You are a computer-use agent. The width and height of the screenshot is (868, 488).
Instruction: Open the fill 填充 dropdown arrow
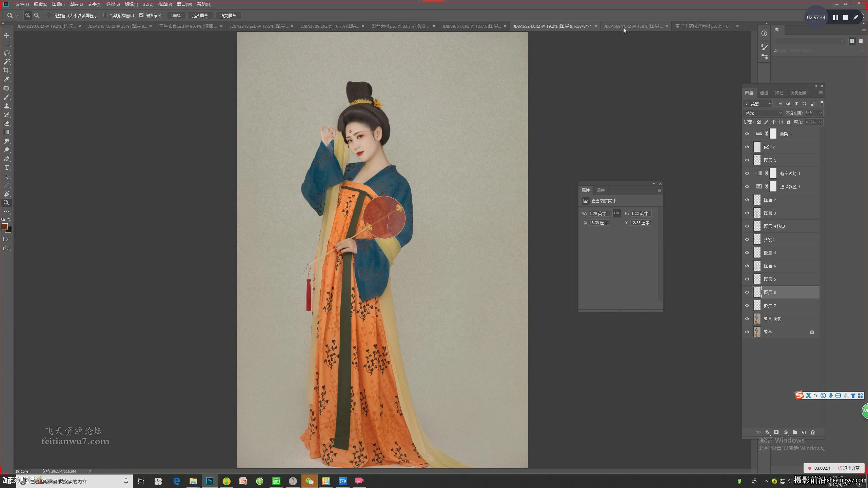click(821, 122)
